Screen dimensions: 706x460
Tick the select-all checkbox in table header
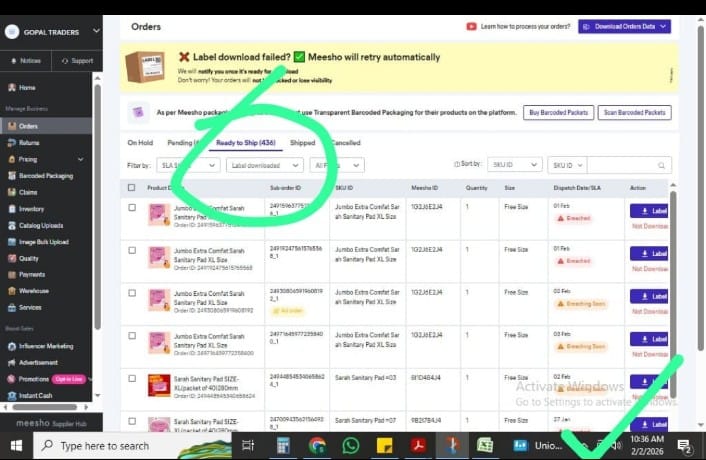[x=131, y=188]
